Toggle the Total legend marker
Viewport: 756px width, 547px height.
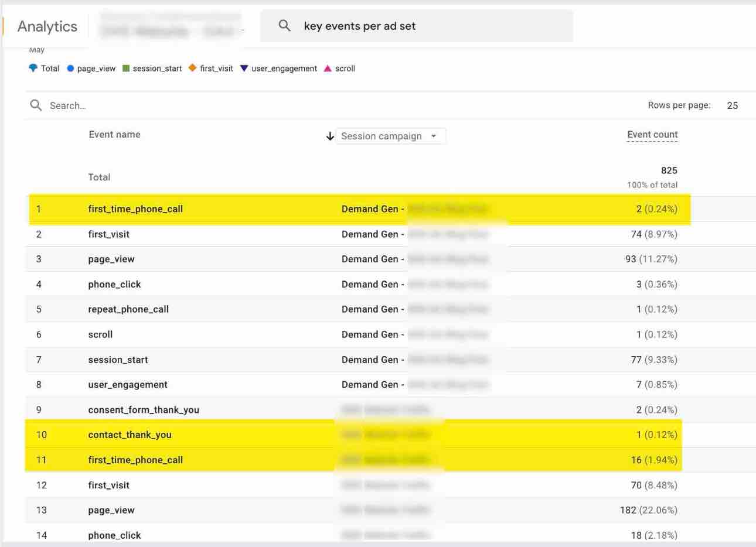[x=33, y=68]
